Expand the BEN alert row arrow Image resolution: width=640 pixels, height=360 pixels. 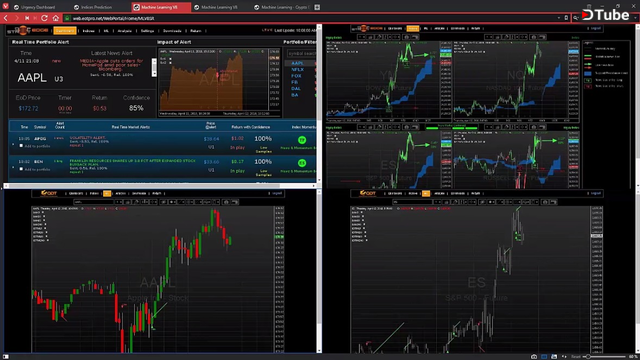[13, 167]
